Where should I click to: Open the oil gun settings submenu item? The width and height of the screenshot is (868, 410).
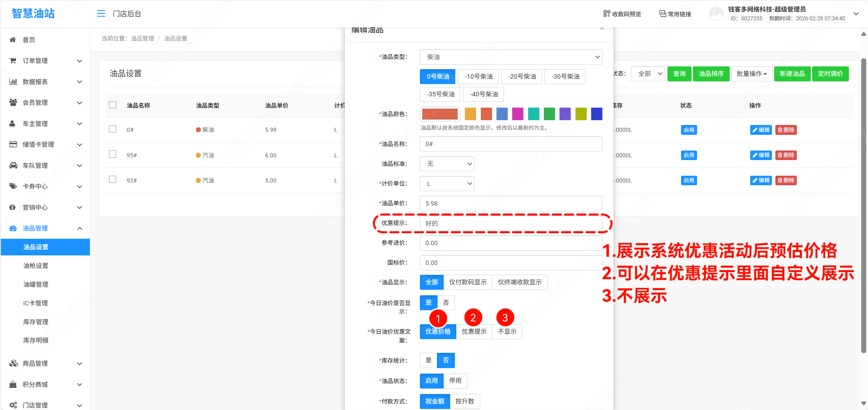point(36,266)
